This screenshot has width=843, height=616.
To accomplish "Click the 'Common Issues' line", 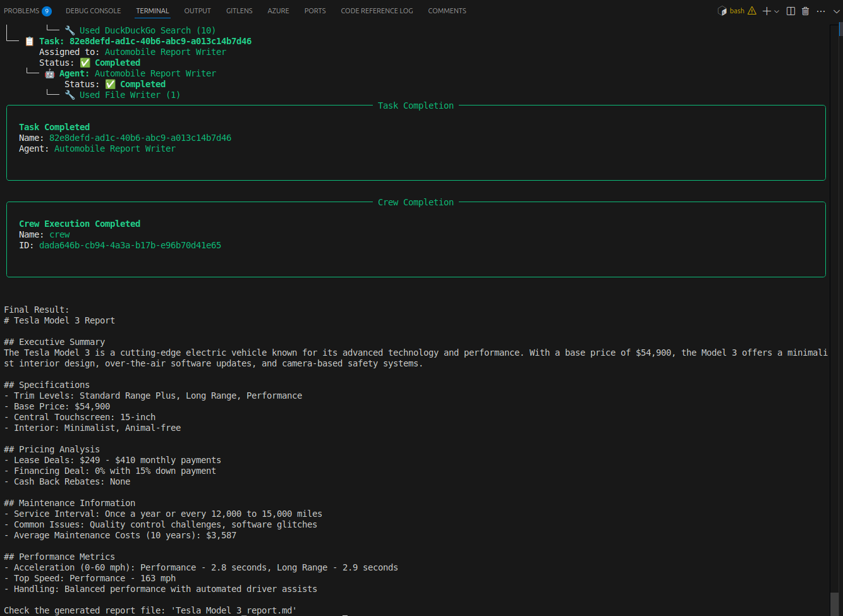I will pyautogui.click(x=161, y=524).
